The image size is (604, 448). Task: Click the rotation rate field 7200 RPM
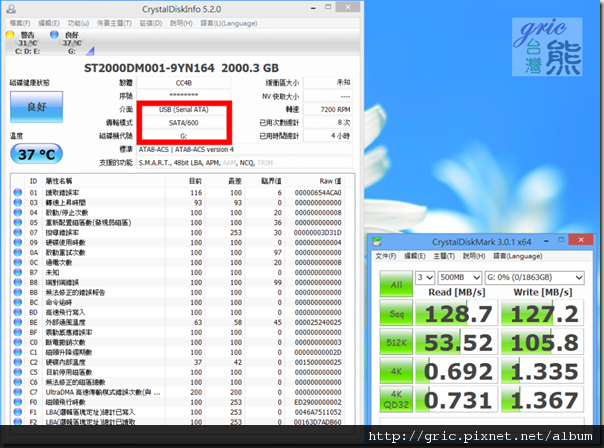[x=328, y=109]
